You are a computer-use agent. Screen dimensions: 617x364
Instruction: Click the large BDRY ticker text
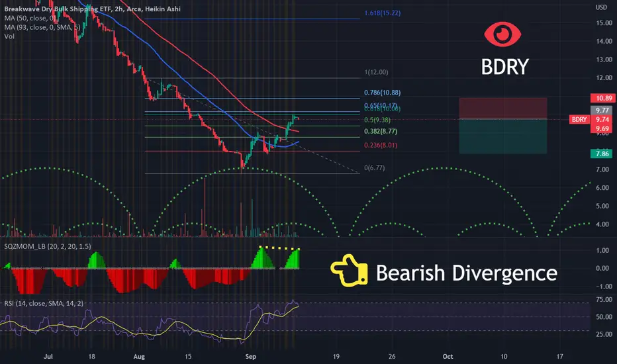[505, 66]
